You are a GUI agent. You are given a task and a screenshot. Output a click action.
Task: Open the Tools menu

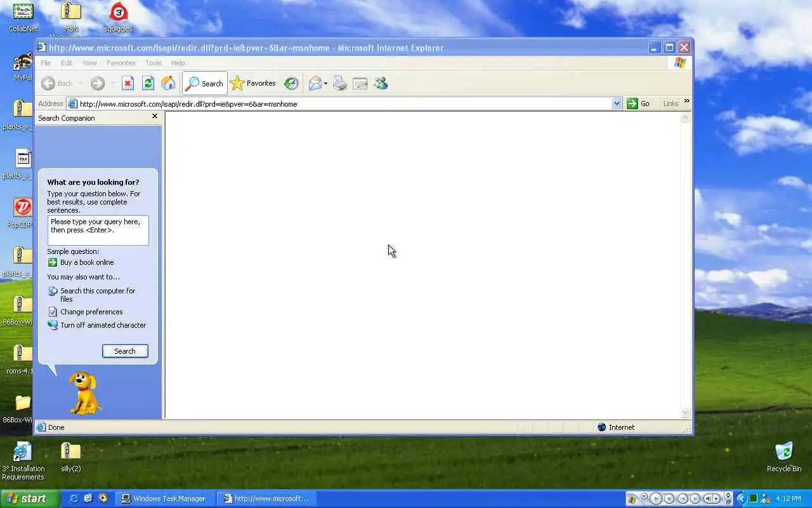(x=153, y=63)
